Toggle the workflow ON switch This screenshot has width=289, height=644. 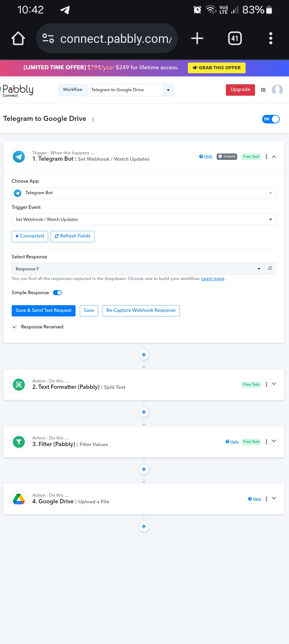pyautogui.click(x=271, y=119)
